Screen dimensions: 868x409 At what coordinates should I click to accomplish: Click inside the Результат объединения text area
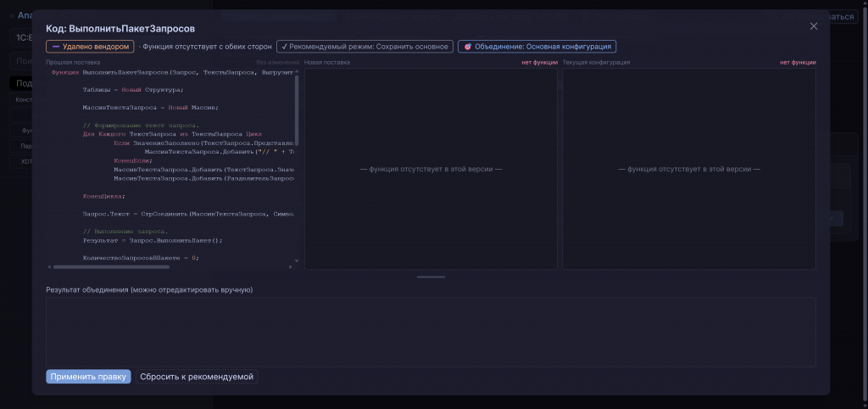click(431, 332)
